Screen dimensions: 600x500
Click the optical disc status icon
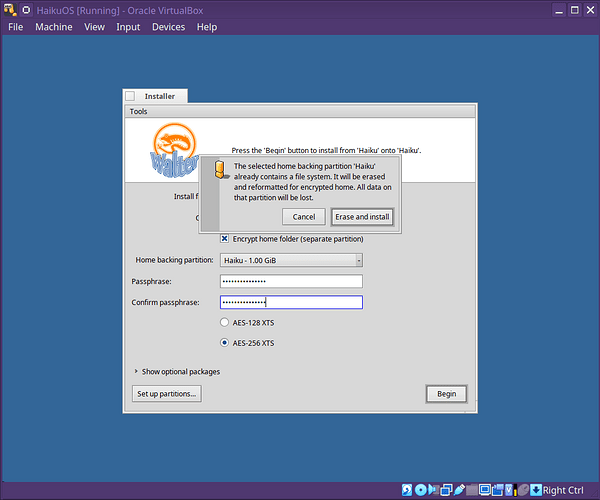(421, 490)
